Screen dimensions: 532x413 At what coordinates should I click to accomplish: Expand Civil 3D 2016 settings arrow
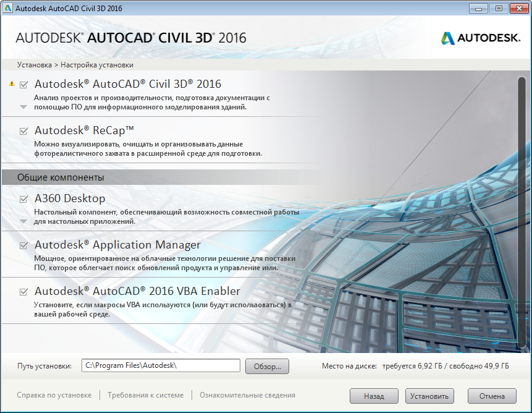pos(23,107)
